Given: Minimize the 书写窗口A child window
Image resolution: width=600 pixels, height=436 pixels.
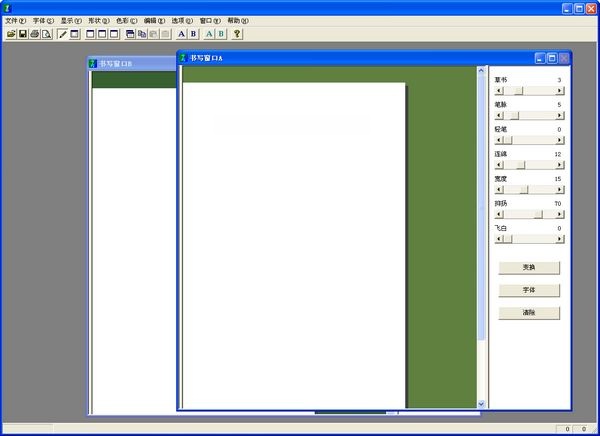Looking at the screenshot, I should pyautogui.click(x=540, y=58).
